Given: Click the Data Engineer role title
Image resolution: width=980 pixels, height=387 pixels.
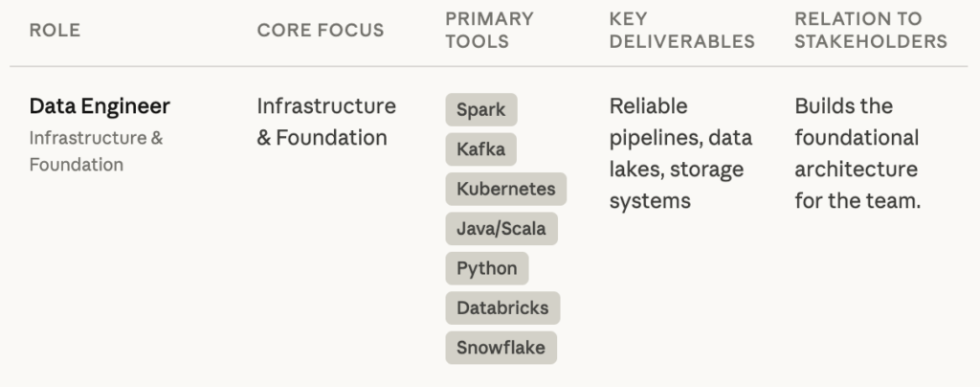Looking at the screenshot, I should point(100,105).
